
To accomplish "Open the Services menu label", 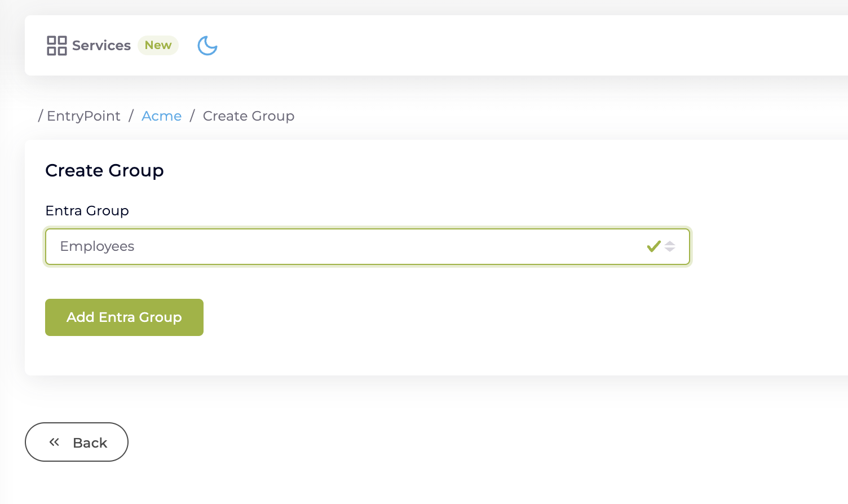I will 101,46.
